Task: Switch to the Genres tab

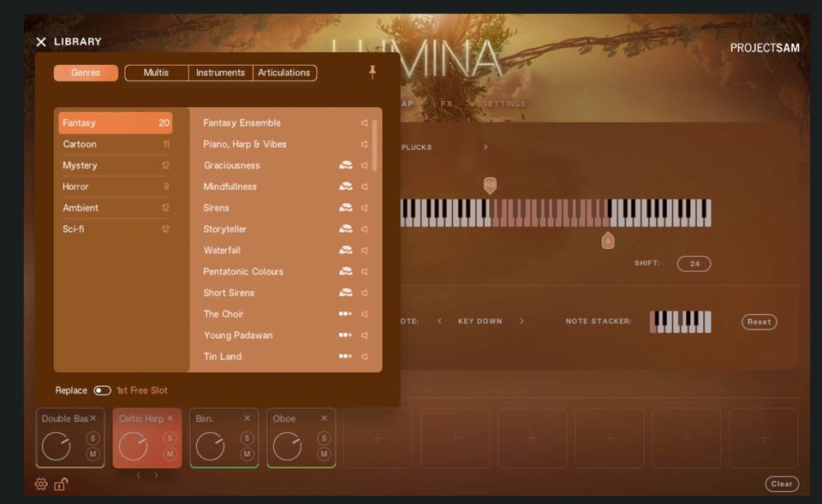Action: coord(86,73)
